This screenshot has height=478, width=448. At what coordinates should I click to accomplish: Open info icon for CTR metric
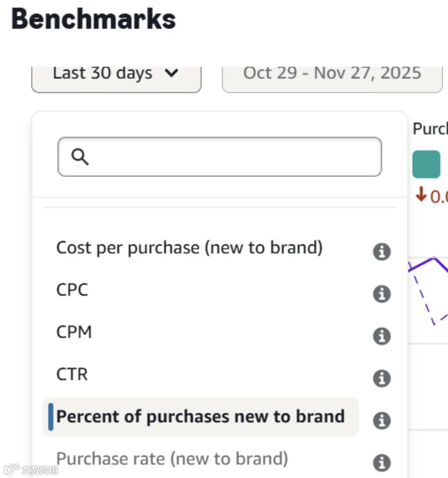pos(382,378)
